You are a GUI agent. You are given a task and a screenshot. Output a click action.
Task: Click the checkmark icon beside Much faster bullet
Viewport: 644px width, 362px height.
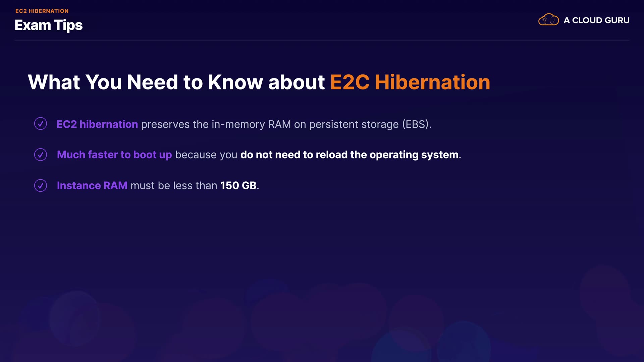point(41,155)
